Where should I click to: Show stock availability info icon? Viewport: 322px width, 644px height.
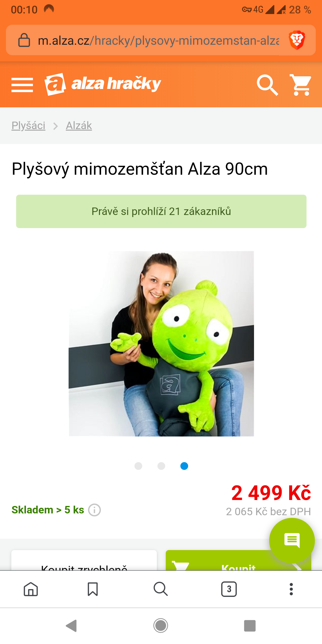click(95, 510)
